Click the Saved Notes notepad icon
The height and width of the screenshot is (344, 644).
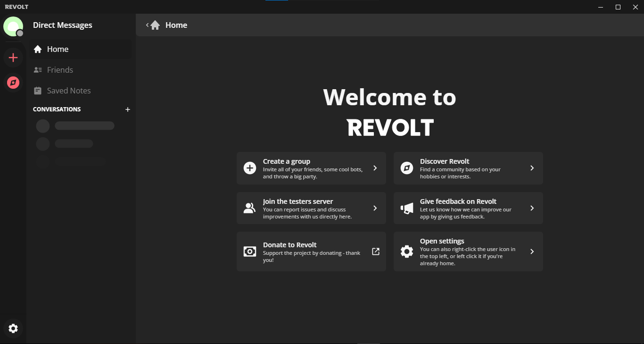38,91
